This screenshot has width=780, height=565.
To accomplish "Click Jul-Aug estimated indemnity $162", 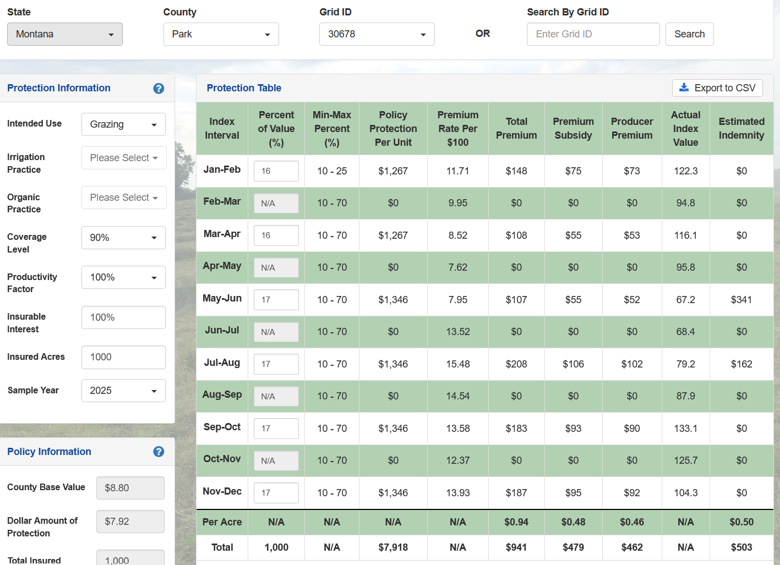I will (741, 364).
